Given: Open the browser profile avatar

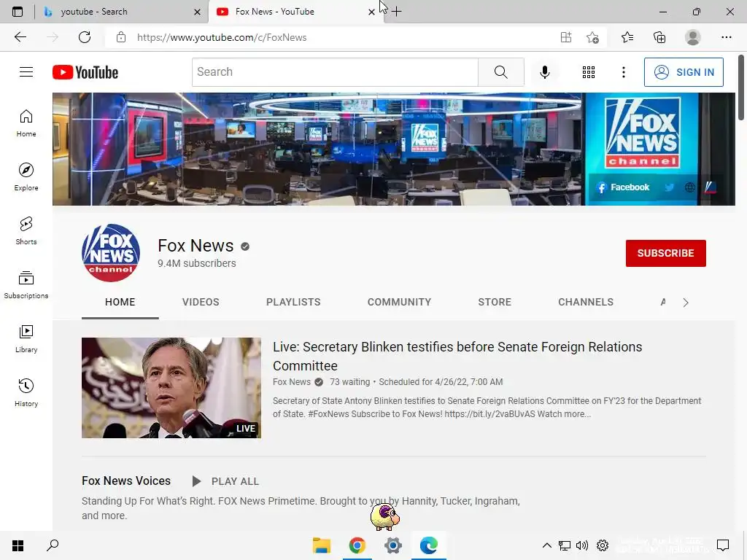Looking at the screenshot, I should click(x=693, y=37).
